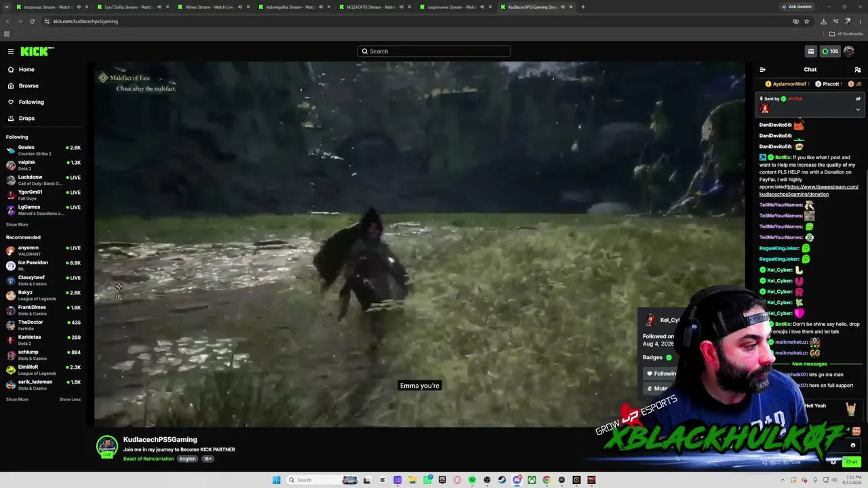Open Beast of Reincarnation category link

(149, 459)
